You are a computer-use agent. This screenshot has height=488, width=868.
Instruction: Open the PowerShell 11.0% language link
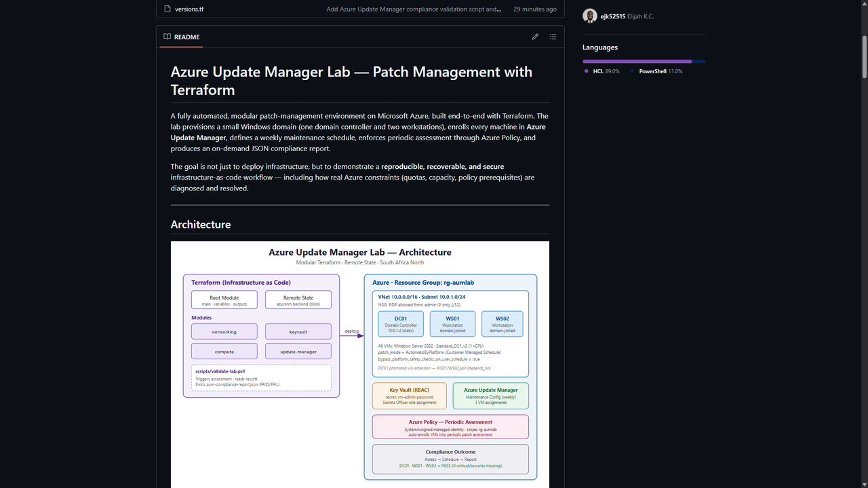point(656,71)
